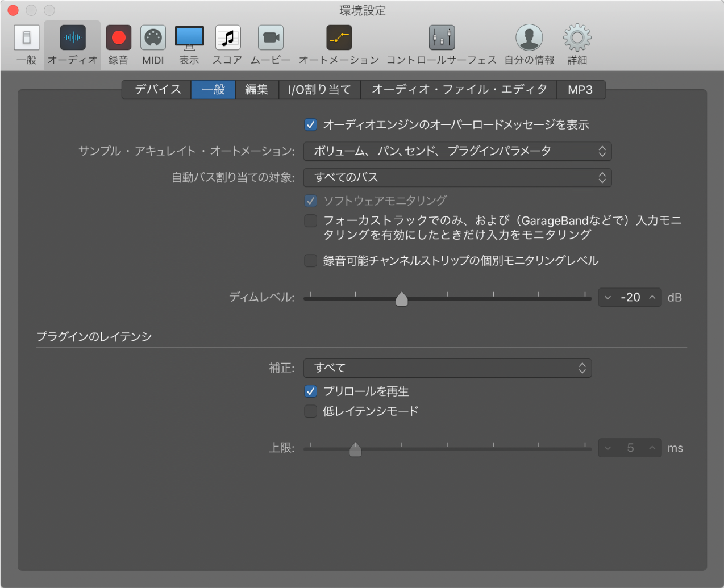Click the 上限 latency limit slider handle

click(356, 449)
